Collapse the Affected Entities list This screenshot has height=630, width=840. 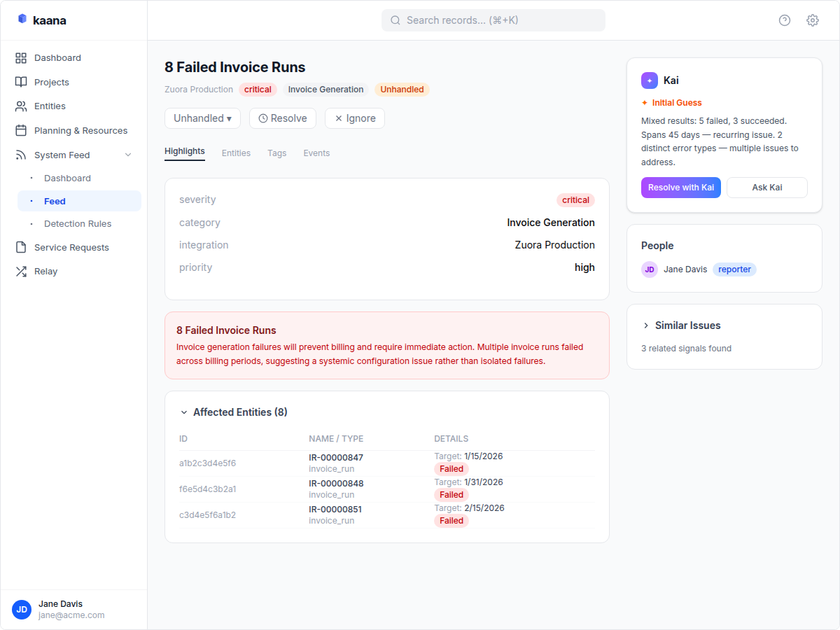click(184, 412)
